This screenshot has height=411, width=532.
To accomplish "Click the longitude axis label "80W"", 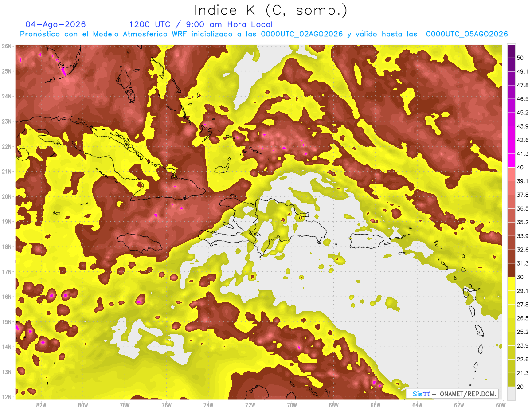I will pos(83,405).
